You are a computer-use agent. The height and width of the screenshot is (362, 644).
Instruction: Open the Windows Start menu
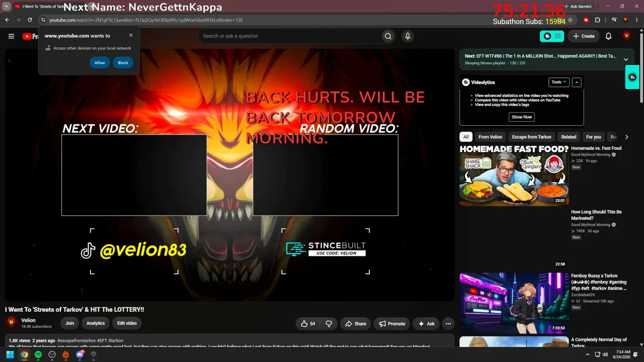tap(10, 354)
